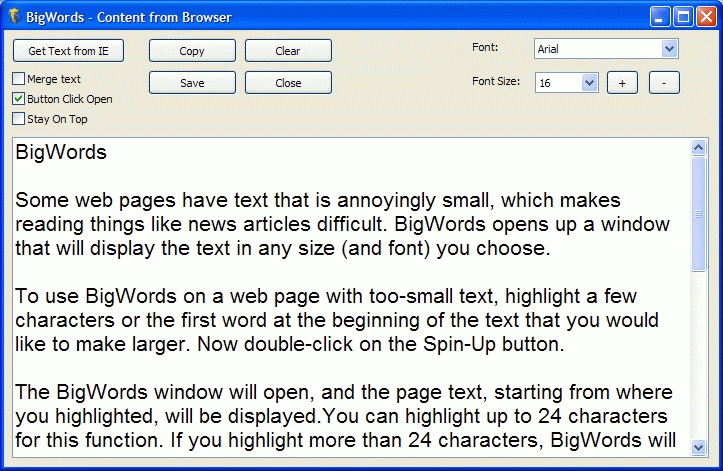Click the vertical scrollbar thumb
This screenshot has width=723, height=471.
pos(699,214)
